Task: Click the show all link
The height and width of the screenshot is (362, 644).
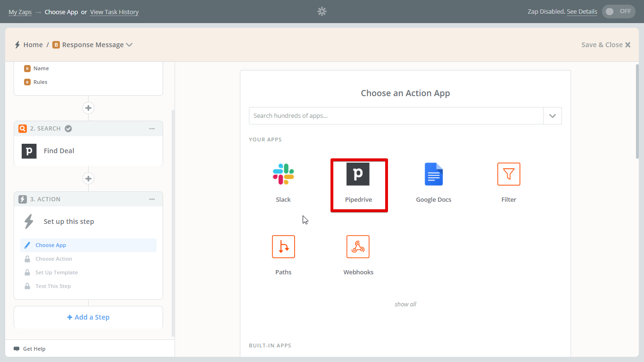Action: [405, 304]
